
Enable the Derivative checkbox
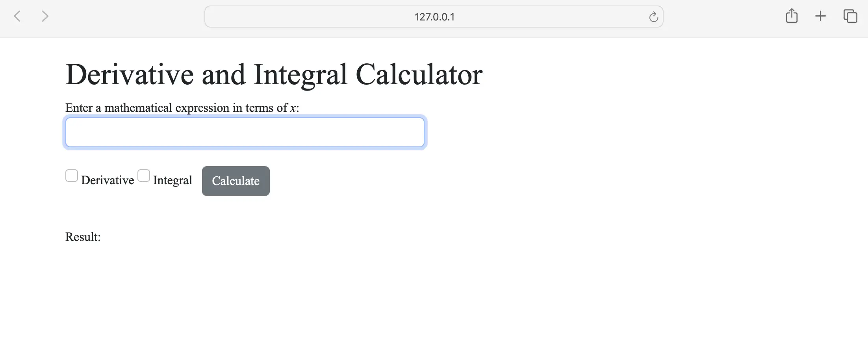(x=72, y=176)
